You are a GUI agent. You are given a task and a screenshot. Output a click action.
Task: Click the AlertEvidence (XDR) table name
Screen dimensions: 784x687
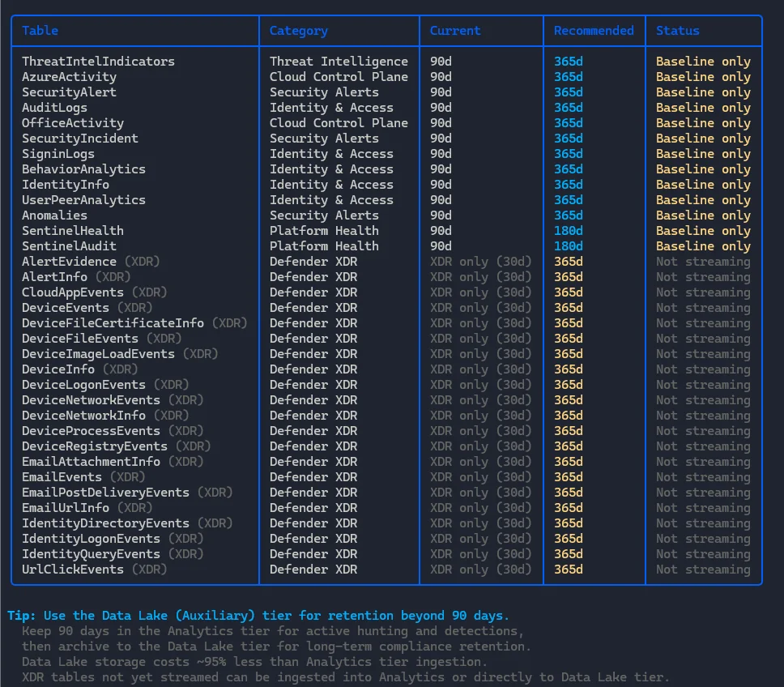[91, 262]
